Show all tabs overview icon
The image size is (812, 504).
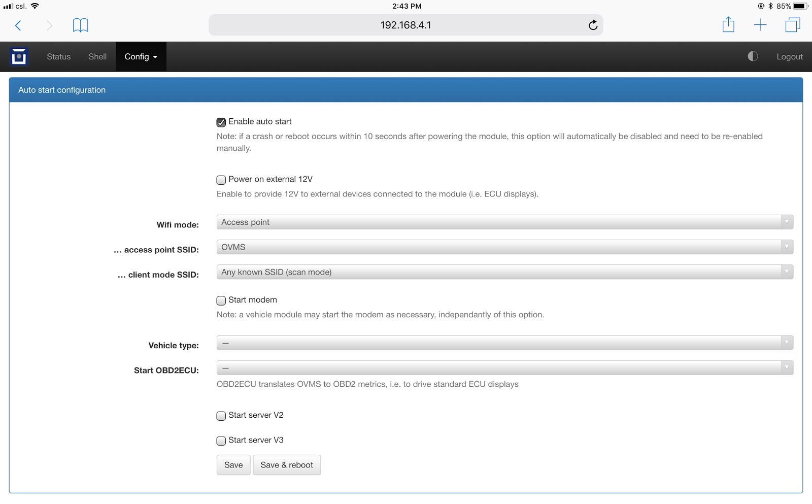793,25
